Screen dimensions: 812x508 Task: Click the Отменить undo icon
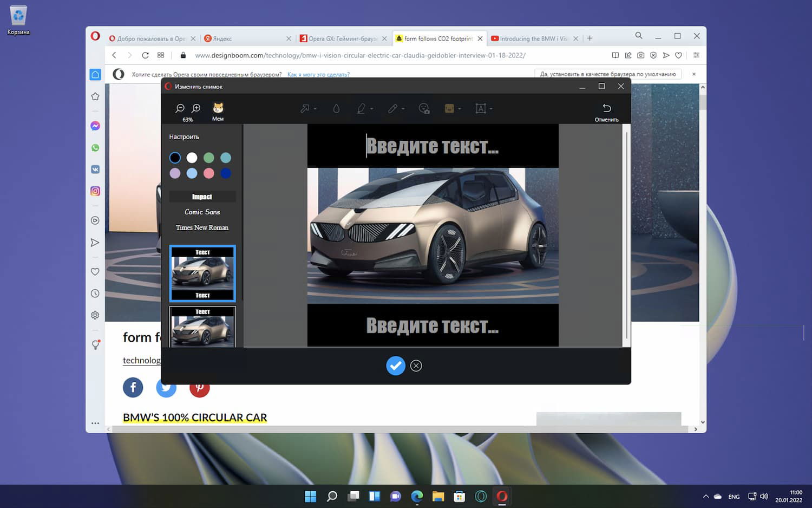pyautogui.click(x=606, y=109)
